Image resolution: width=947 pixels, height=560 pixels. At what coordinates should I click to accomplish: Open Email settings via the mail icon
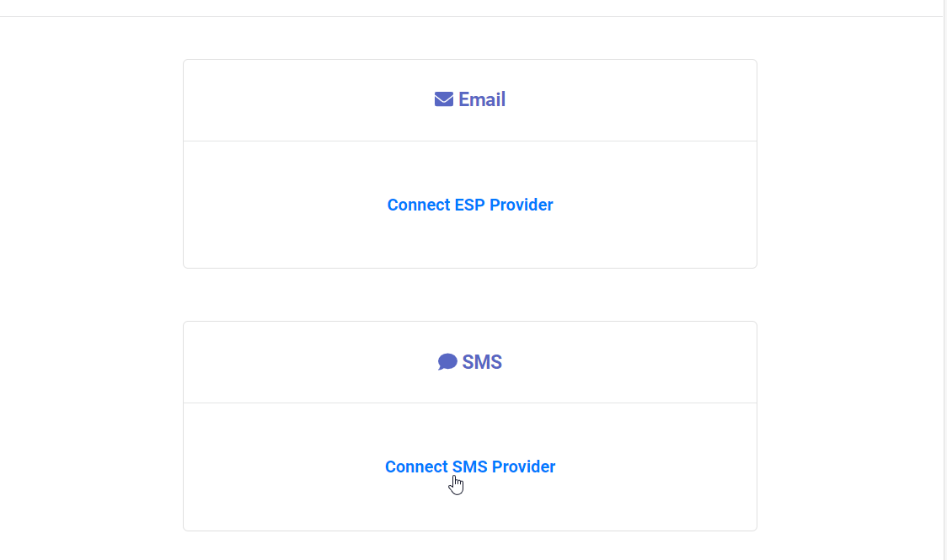[x=443, y=99]
